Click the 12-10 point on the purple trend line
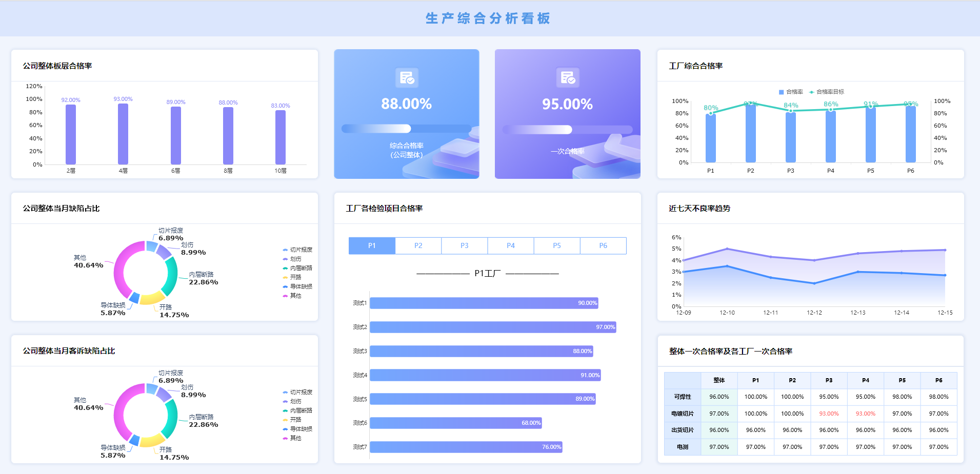 727,249
